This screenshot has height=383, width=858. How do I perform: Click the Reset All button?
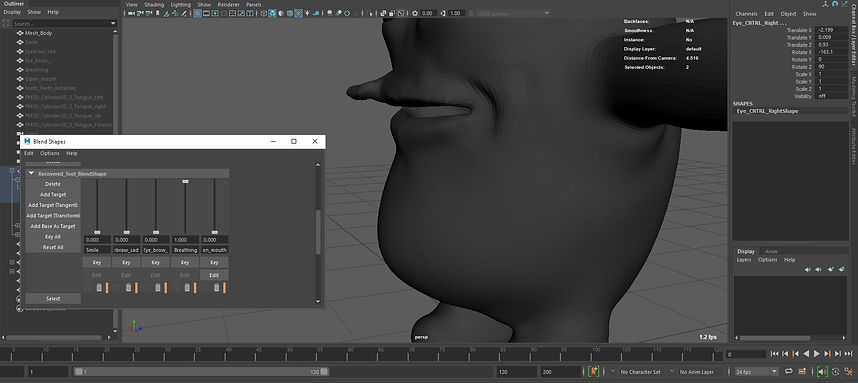click(x=53, y=247)
